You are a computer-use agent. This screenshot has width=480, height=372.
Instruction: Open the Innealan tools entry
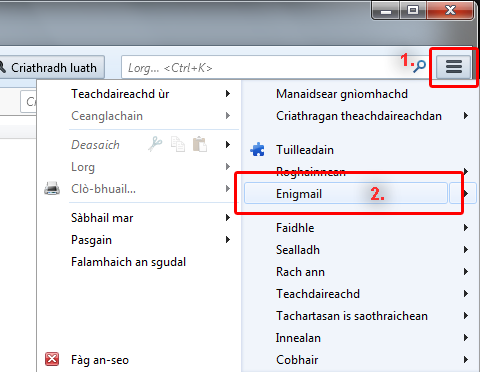click(x=298, y=338)
